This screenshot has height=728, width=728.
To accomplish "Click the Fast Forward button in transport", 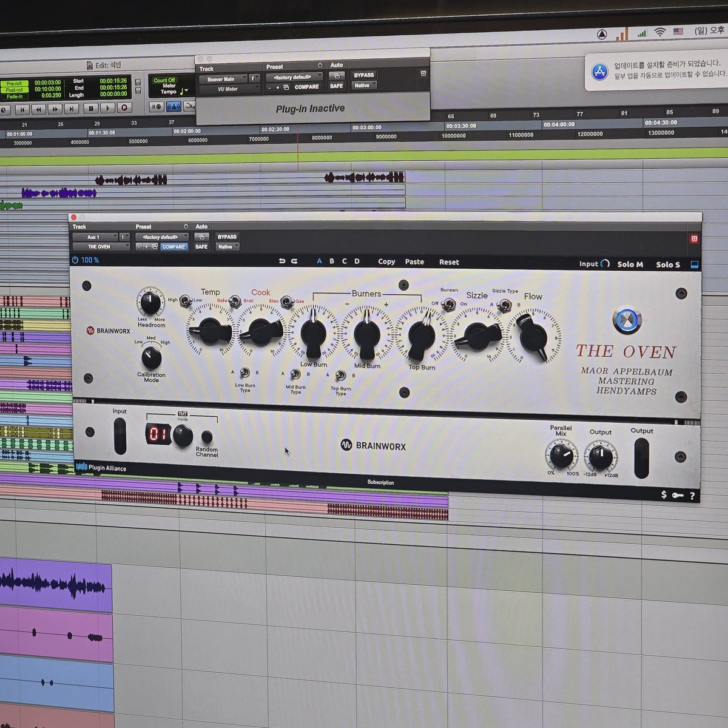I will click(55, 109).
